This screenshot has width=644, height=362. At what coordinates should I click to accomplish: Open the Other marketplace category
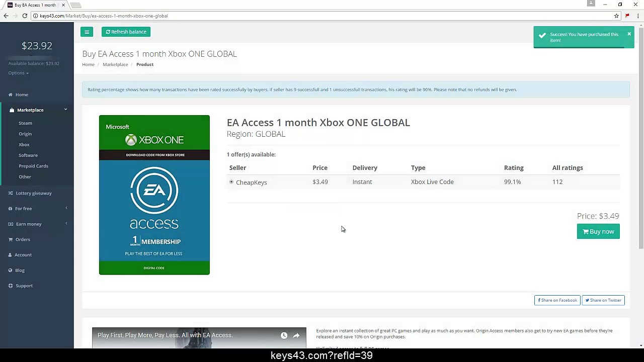click(25, 177)
